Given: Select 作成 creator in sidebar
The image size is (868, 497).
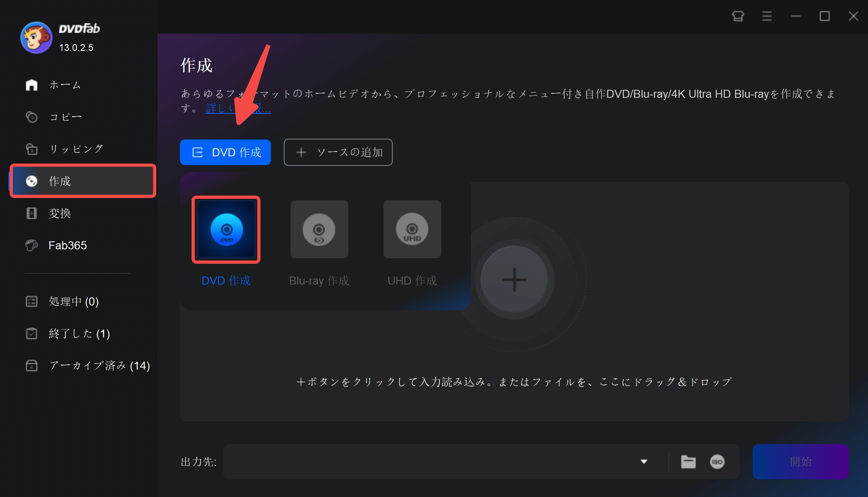Looking at the screenshot, I should 82,181.
